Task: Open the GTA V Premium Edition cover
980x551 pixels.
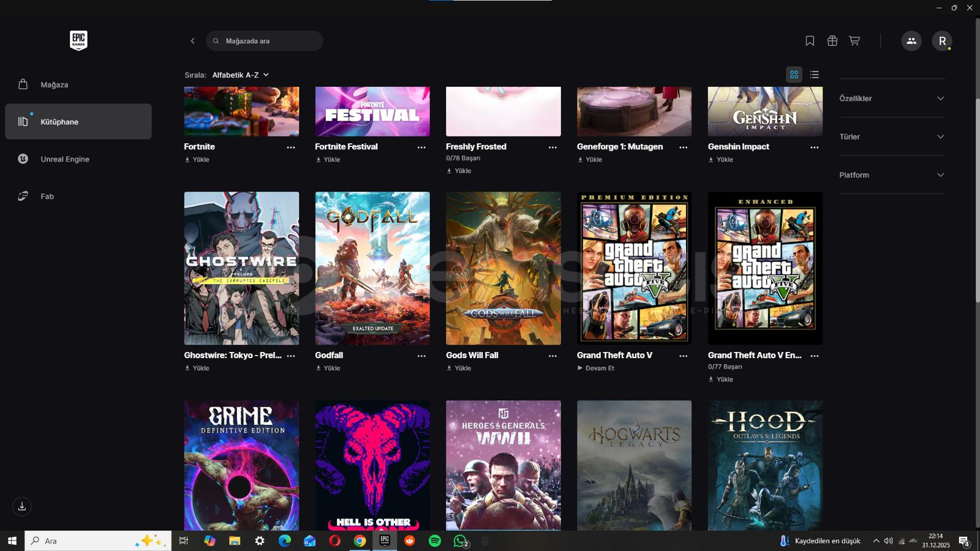Action: (x=634, y=268)
